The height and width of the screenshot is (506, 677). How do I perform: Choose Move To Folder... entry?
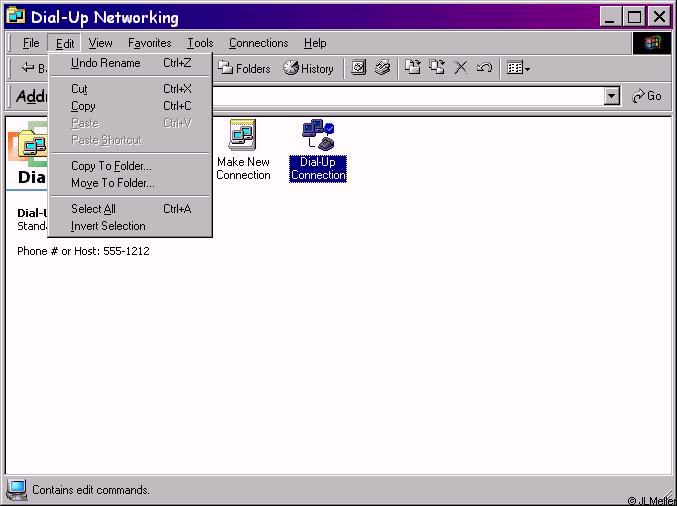pos(130,183)
